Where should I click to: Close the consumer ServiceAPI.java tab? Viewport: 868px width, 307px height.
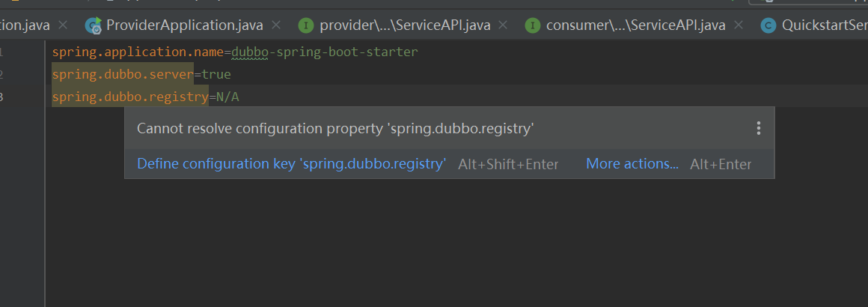point(738,25)
